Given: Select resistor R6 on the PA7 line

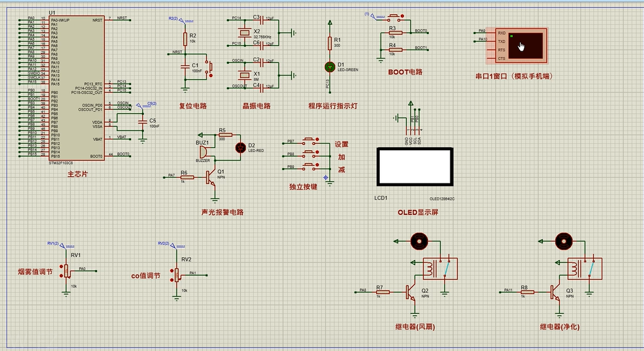Looking at the screenshot, I should [187, 177].
